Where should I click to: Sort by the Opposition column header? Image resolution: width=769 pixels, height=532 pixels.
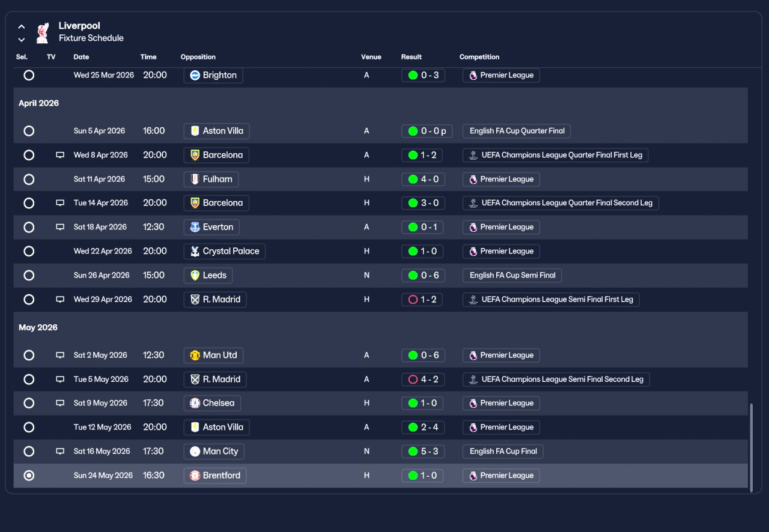pos(198,57)
